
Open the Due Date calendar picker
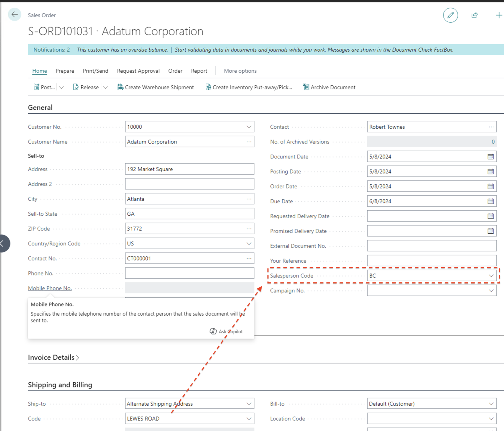pyautogui.click(x=491, y=201)
